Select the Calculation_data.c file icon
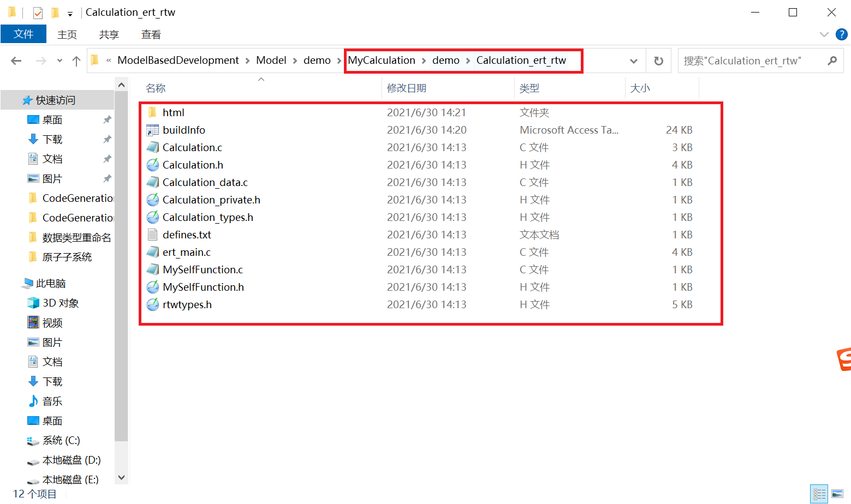 click(153, 182)
